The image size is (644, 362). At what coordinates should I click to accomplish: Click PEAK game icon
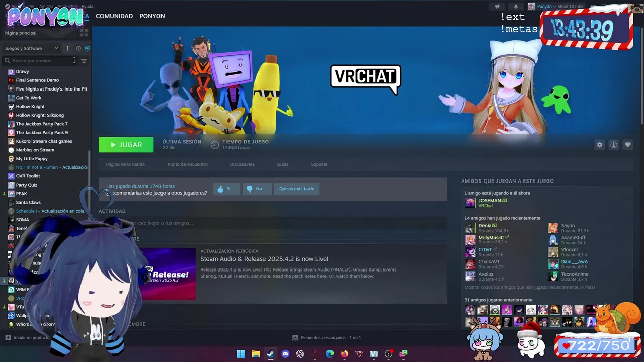[x=11, y=194]
